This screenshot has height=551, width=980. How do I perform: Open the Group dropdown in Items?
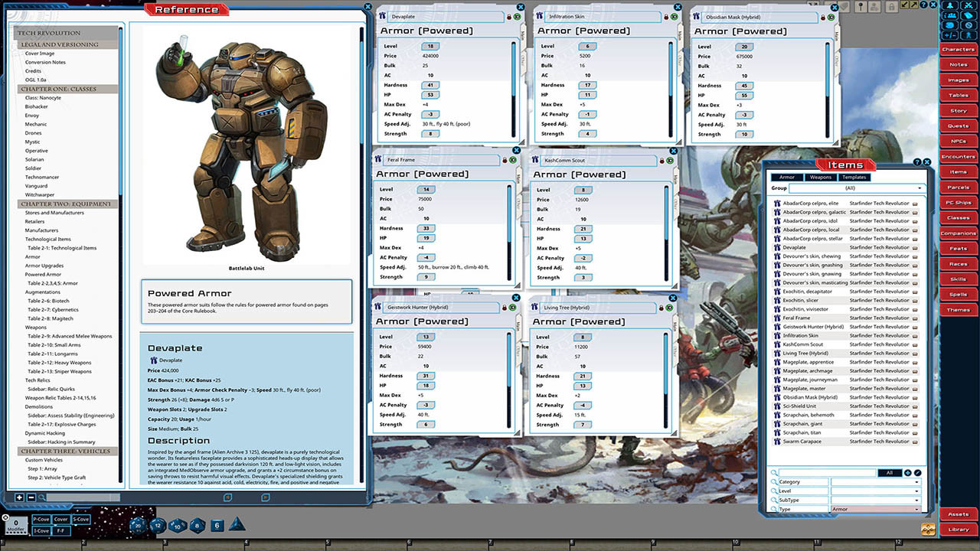(x=856, y=188)
